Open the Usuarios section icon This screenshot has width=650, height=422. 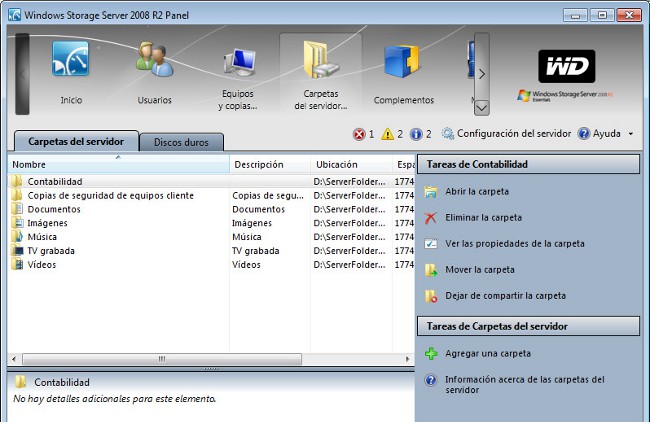pyautogui.click(x=154, y=59)
